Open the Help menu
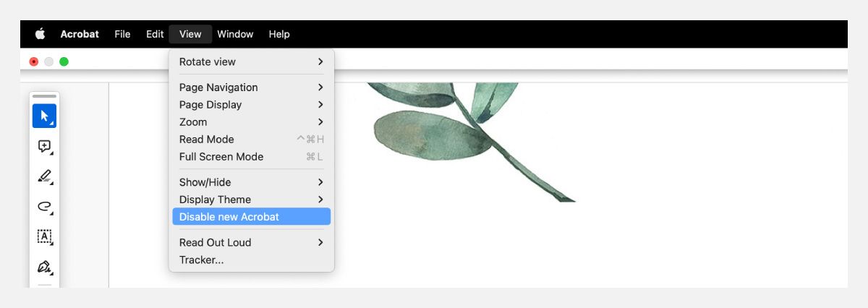This screenshot has height=308, width=868. coord(279,34)
